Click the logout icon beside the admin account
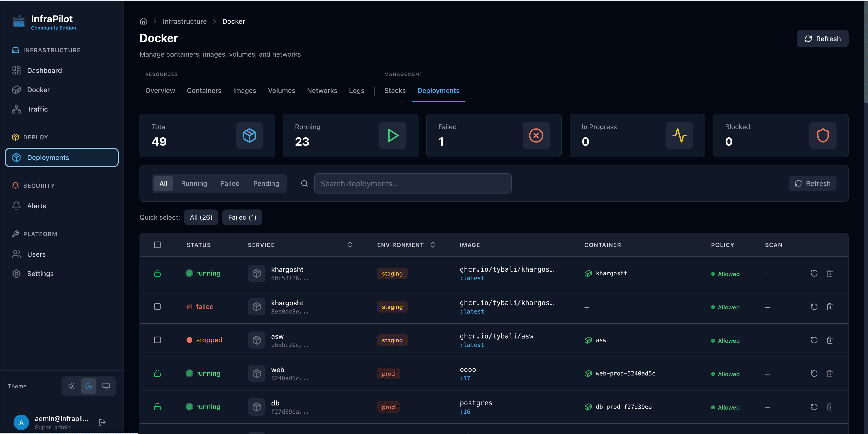This screenshot has width=868, height=434. [102, 422]
